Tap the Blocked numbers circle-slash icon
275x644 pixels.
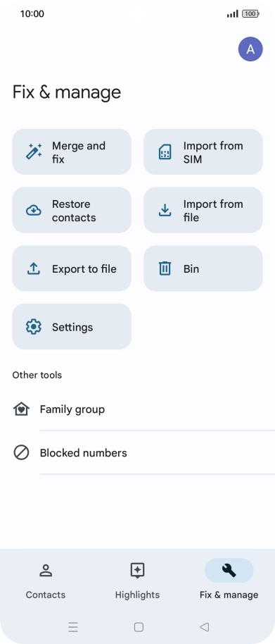point(21,452)
